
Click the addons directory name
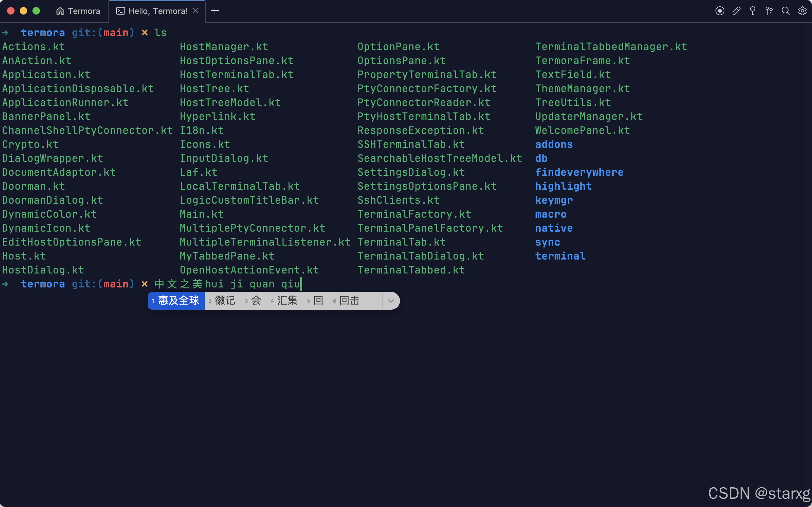[x=554, y=145]
